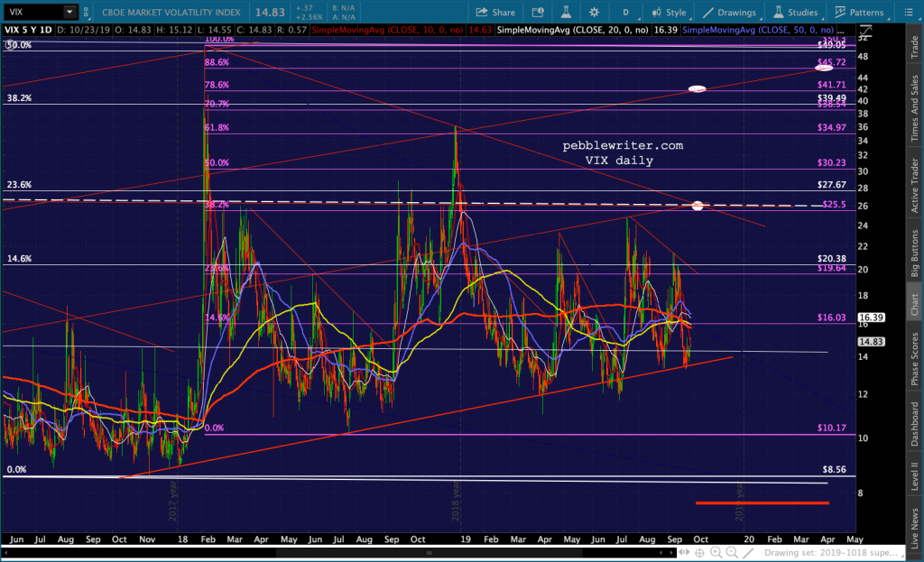Open chart settings gear icon

pos(595,13)
